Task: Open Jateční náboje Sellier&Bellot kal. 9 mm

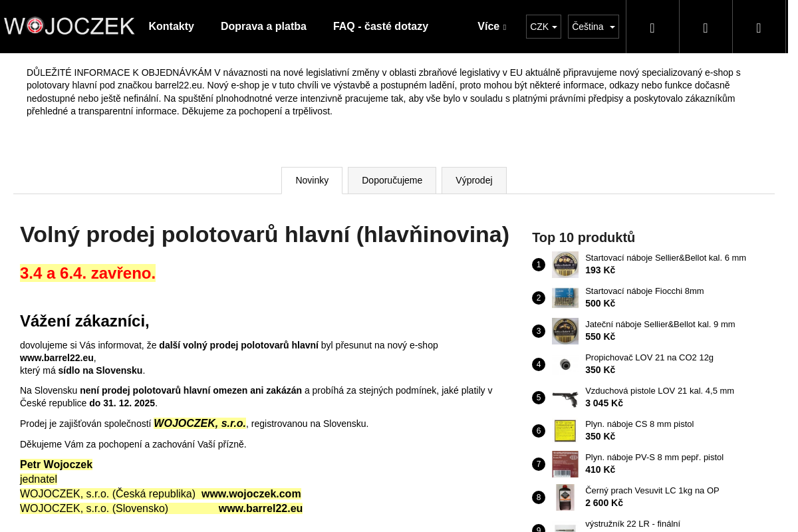Action: [660, 325]
